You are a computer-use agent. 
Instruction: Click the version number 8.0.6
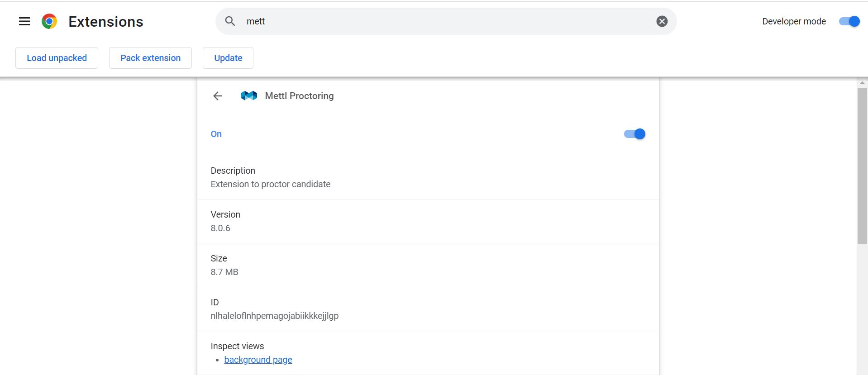coord(220,228)
